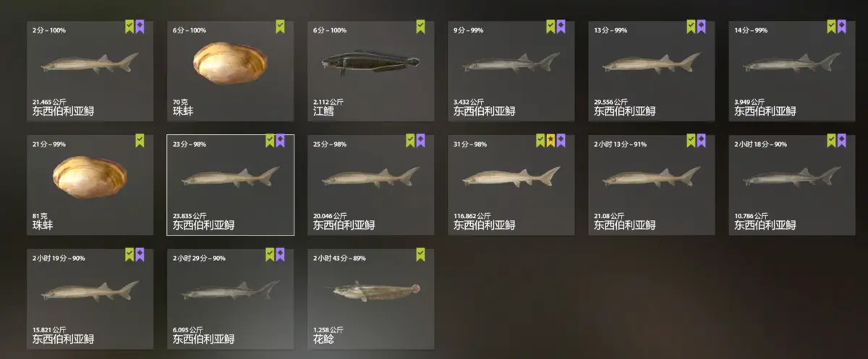This screenshot has width=868, height=359.
Task: Click green checkmark badge on 70克 珠蚌 card
Action: click(x=280, y=27)
